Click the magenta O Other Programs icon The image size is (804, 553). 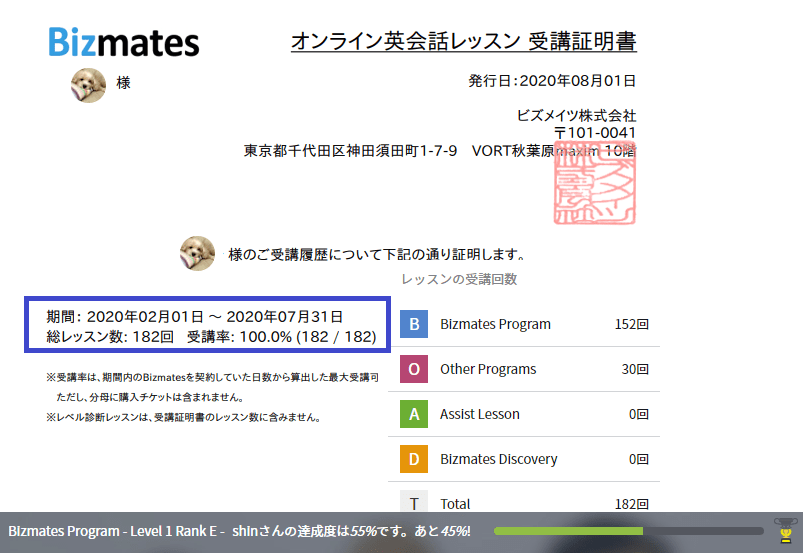click(x=414, y=369)
